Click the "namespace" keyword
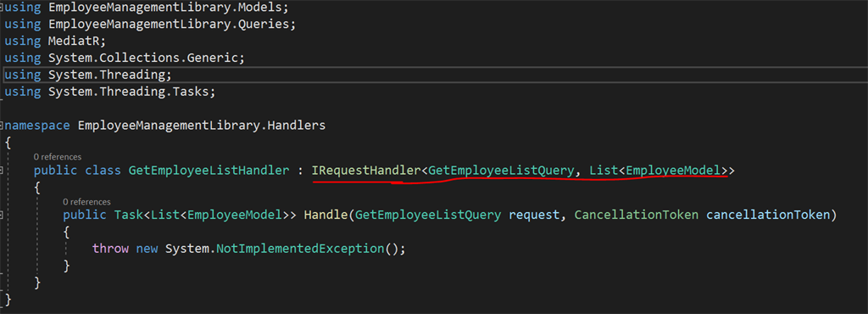 pyautogui.click(x=37, y=125)
